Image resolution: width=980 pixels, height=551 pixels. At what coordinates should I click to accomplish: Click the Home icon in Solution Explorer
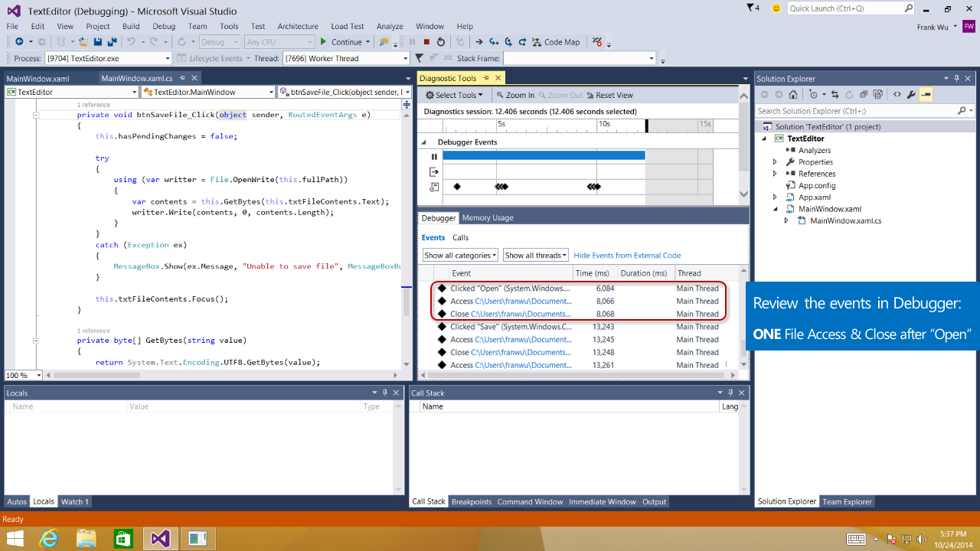coord(793,95)
